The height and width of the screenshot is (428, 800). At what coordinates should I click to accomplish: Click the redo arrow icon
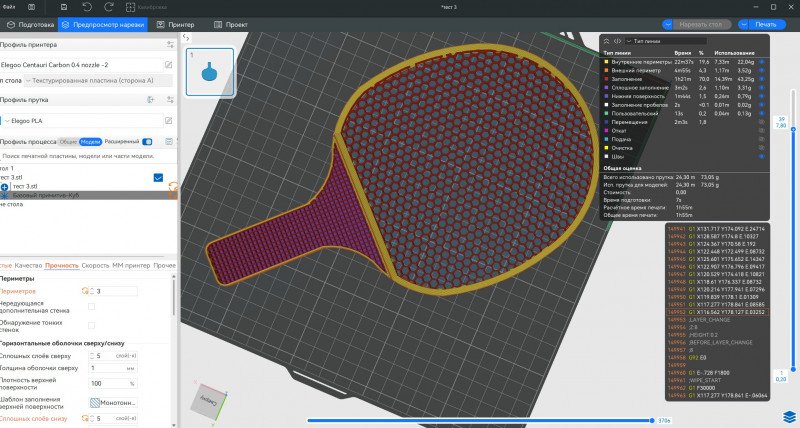(110, 6)
